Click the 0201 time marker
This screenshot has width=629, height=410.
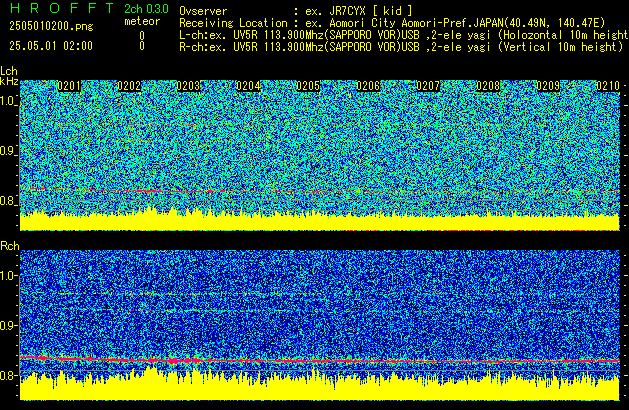[69, 86]
